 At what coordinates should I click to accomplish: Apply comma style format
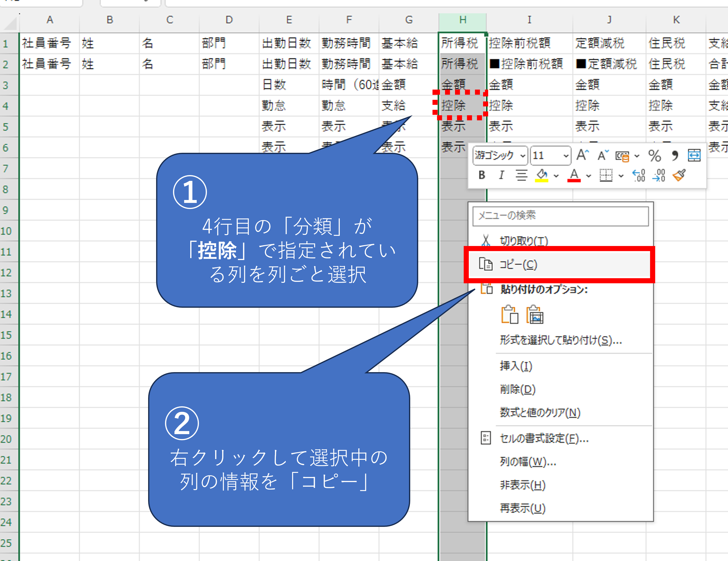[675, 156]
